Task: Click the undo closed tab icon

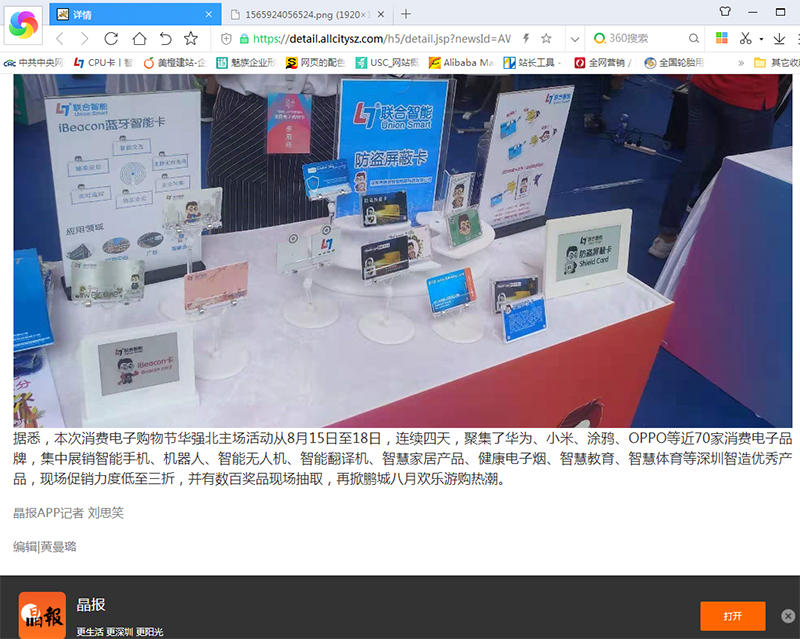Action: (165, 38)
